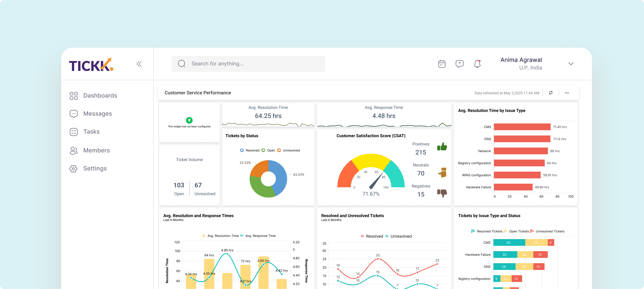The width and height of the screenshot is (644, 289).
Task: Open Members menu item
Action: click(89, 151)
